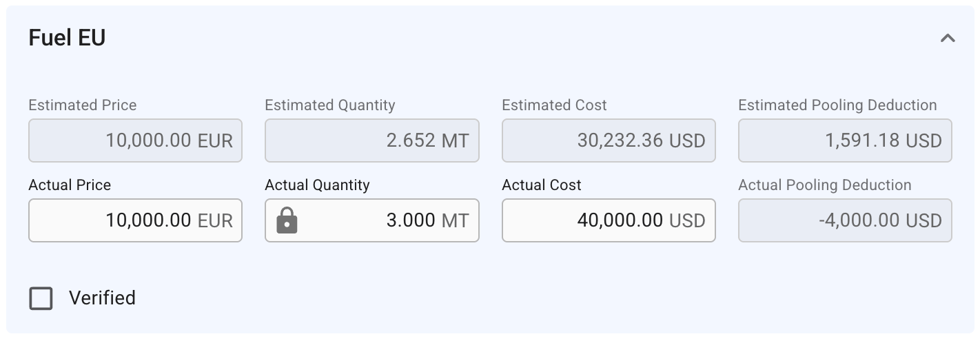This screenshot has height=354, width=980.
Task: Tick the Verified checkbox
Action: (41, 298)
